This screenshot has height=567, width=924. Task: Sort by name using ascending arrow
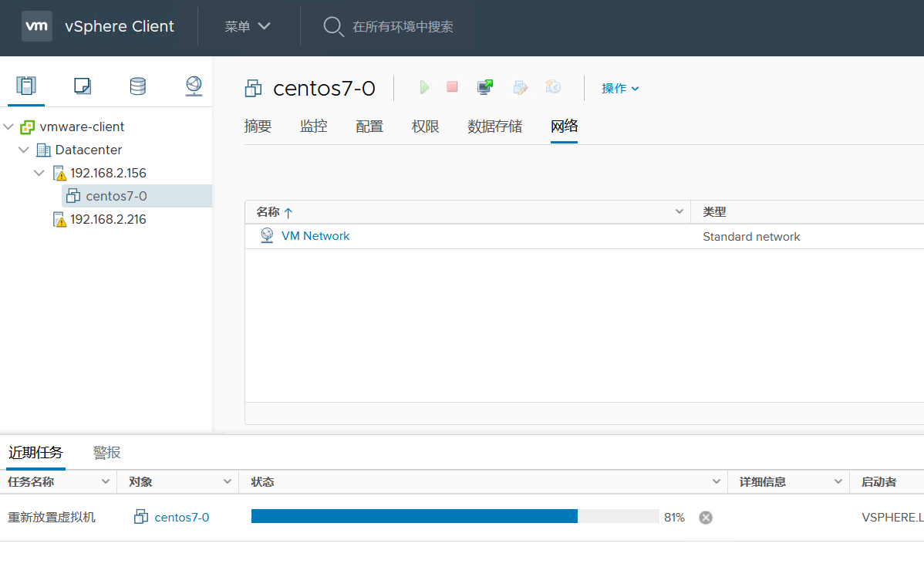pyautogui.click(x=288, y=212)
